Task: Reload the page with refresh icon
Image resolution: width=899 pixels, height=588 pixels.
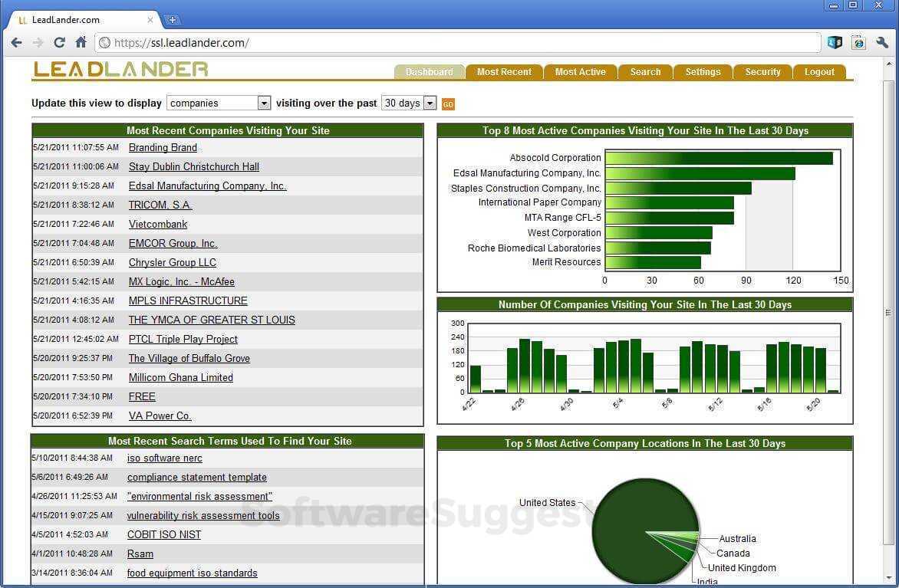Action: tap(59, 42)
